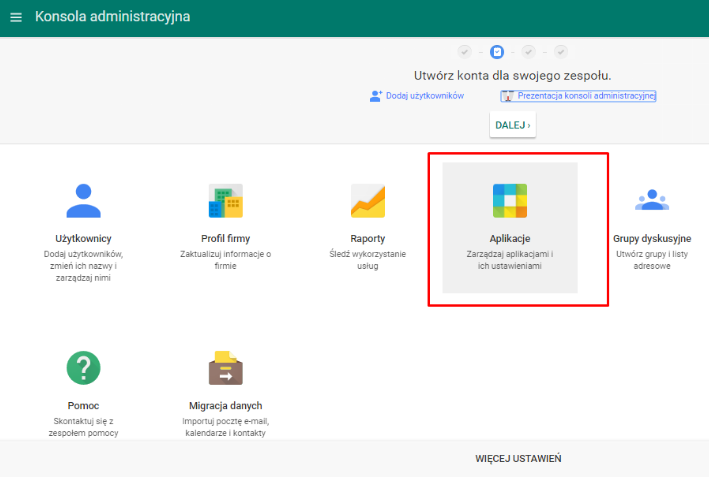Click the Raporty label

pyautogui.click(x=368, y=238)
